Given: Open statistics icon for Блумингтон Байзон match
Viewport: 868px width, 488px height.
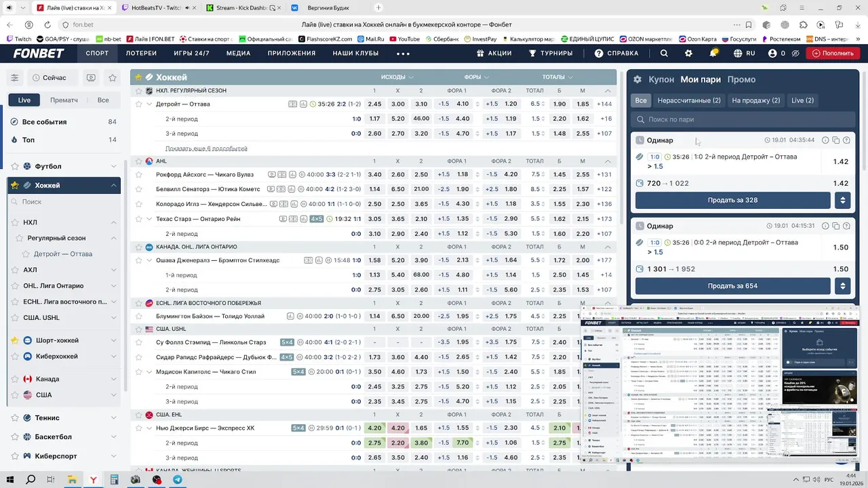Looking at the screenshot, I should pos(290,316).
